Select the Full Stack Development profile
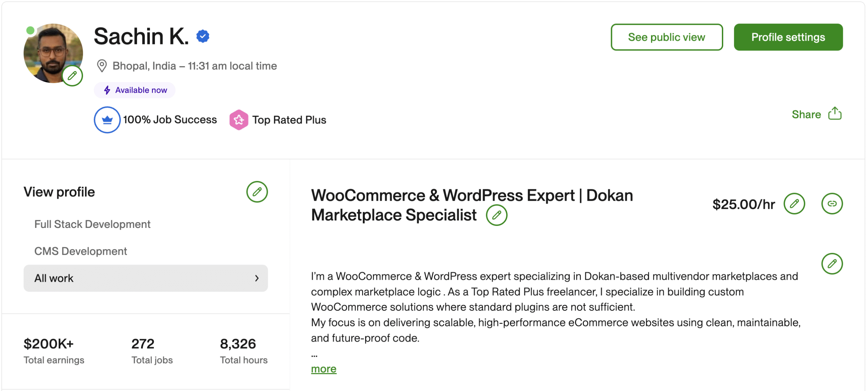Viewport: 868px width, 391px height. (92, 224)
